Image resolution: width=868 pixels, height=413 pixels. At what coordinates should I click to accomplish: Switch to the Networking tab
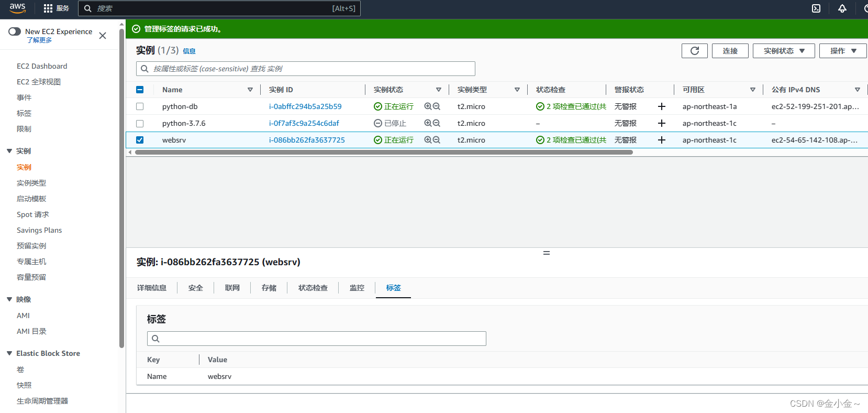232,288
